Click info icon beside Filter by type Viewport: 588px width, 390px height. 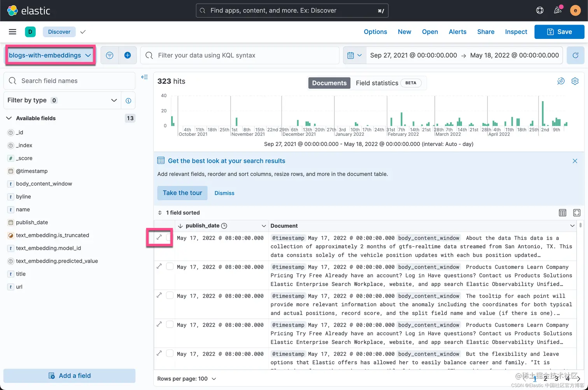(x=128, y=100)
